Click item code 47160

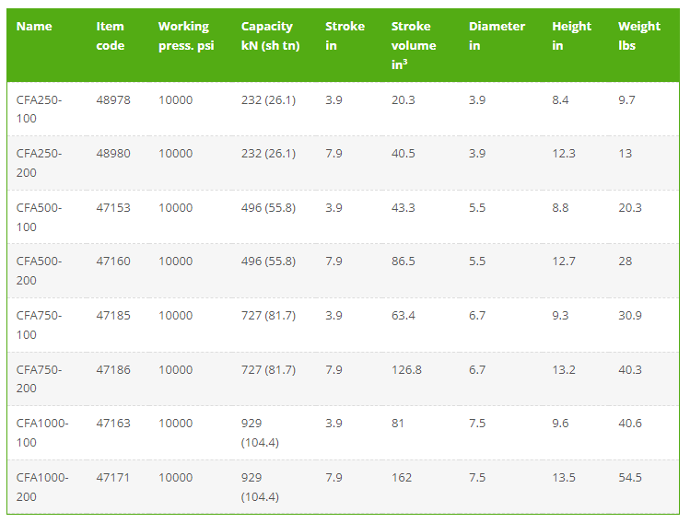tap(114, 261)
